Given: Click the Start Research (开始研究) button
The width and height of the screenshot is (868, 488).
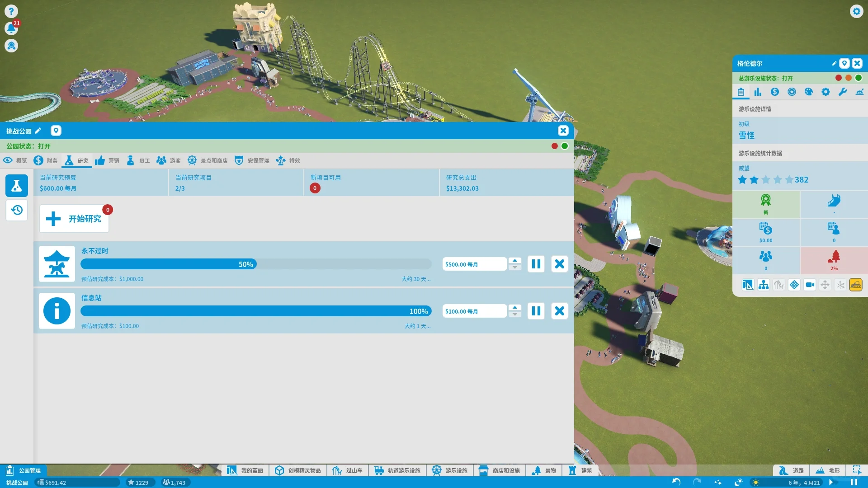Looking at the screenshot, I should [x=74, y=219].
